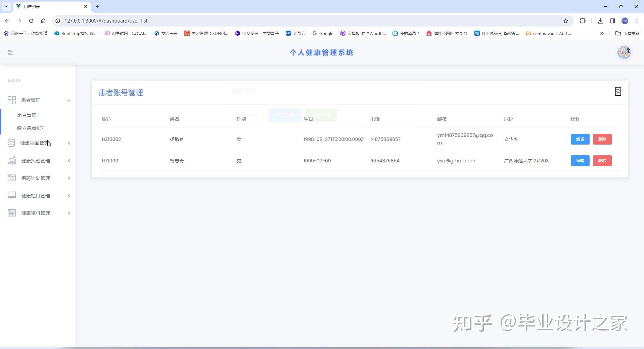The width and height of the screenshot is (644, 349).
Task: Click the browser bookmark star icon
Action: coord(566,21)
